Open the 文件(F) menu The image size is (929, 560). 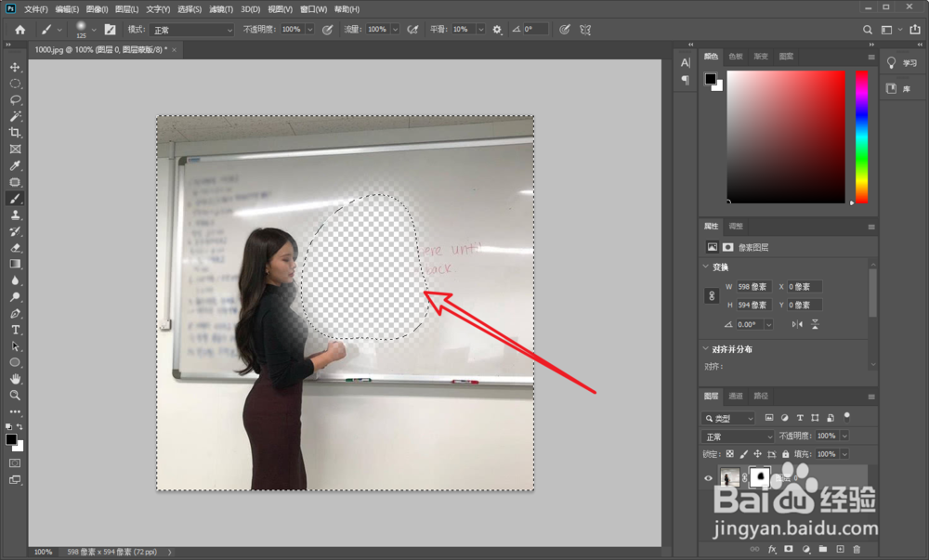point(35,9)
